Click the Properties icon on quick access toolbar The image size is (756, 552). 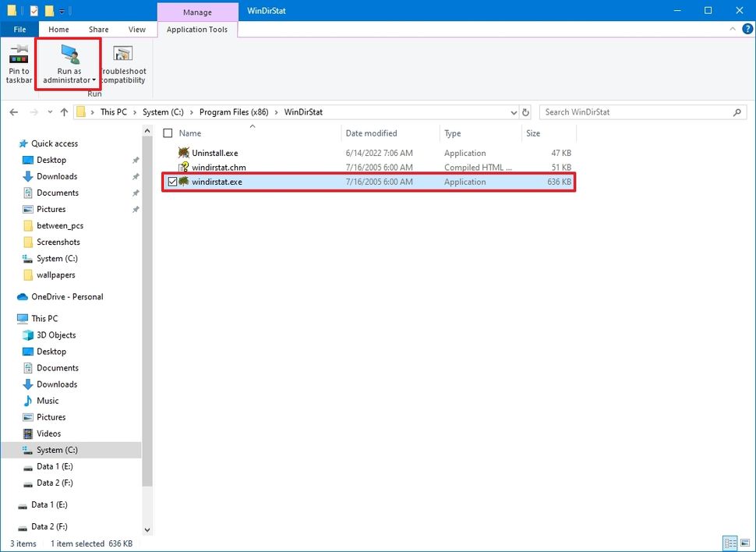point(33,10)
